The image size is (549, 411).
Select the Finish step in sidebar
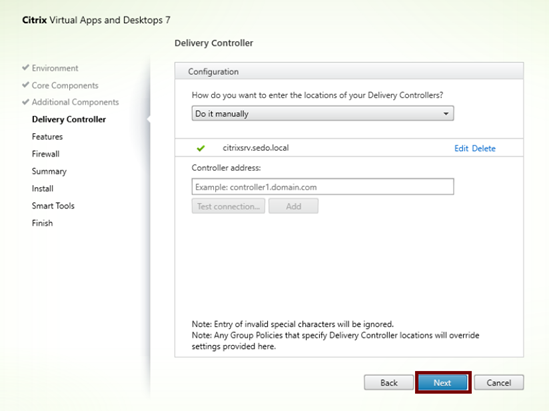pos(42,223)
